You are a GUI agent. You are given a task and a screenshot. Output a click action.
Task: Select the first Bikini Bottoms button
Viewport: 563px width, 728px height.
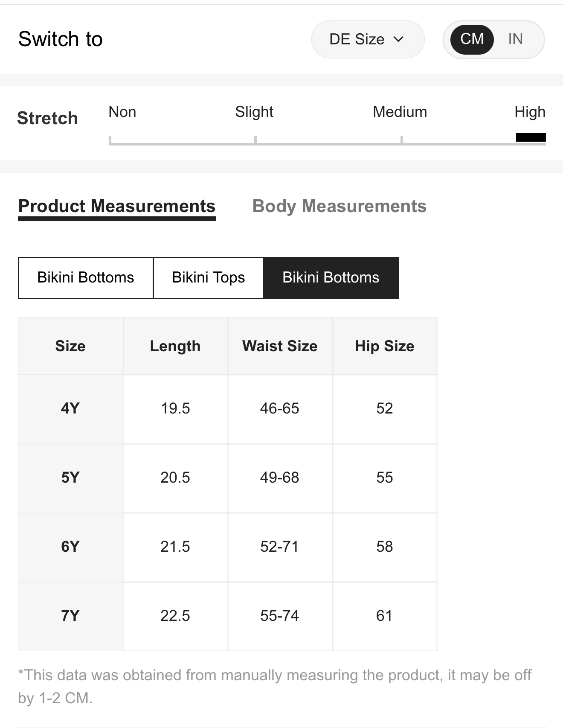coord(86,278)
